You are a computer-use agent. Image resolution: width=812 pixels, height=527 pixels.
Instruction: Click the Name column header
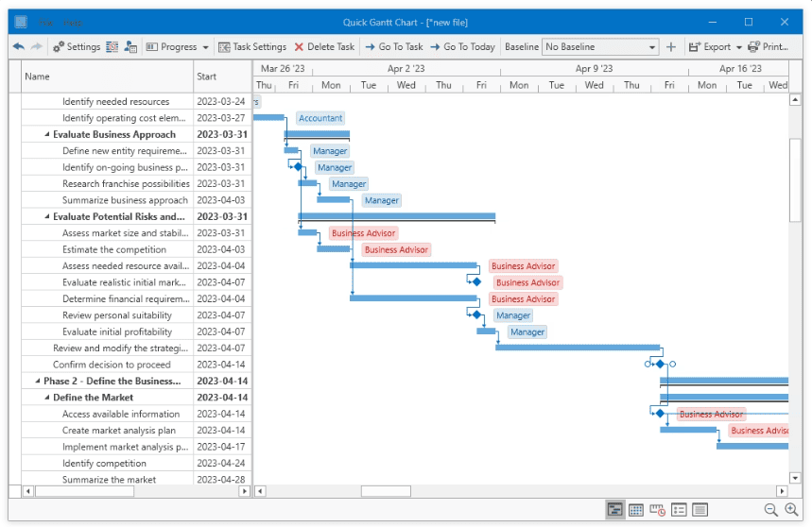click(x=107, y=76)
